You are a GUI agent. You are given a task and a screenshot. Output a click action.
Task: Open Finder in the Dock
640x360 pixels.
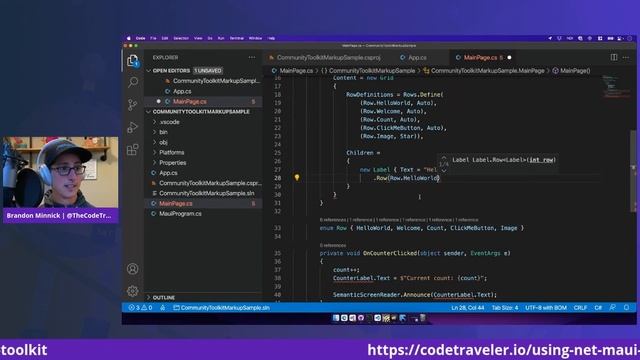click(x=336, y=318)
